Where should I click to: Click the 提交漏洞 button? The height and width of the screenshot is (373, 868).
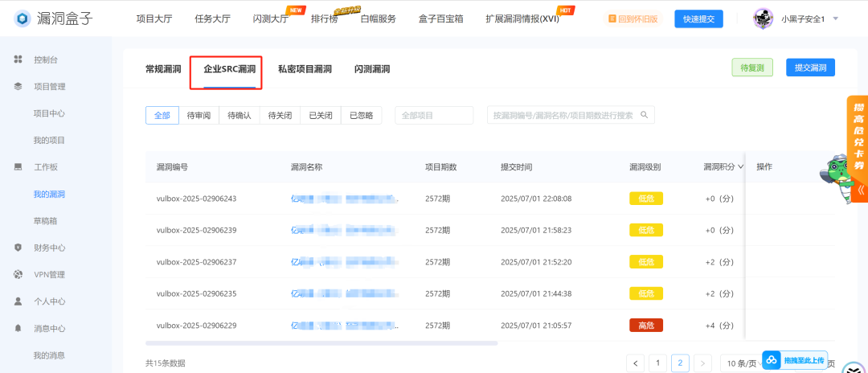(x=810, y=68)
